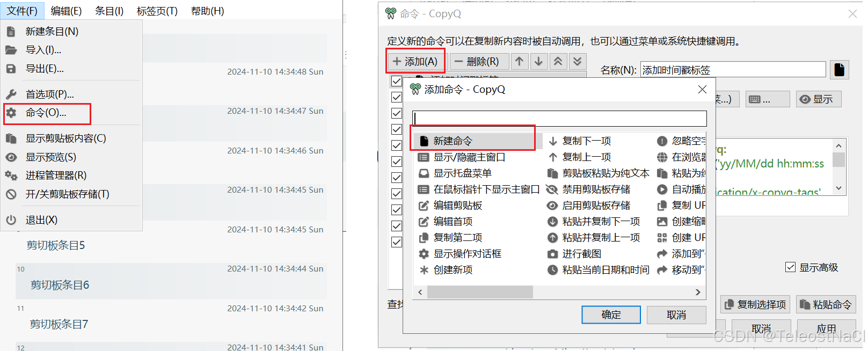Open the 帮助(H) menu
This screenshot has width=868, height=351.
pyautogui.click(x=208, y=11)
